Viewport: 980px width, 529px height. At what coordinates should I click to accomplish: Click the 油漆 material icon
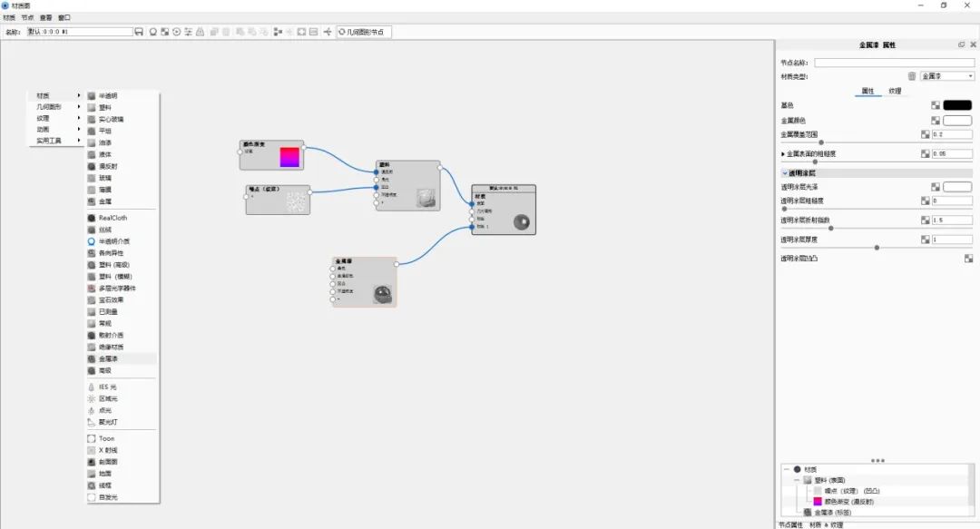[x=92, y=142]
